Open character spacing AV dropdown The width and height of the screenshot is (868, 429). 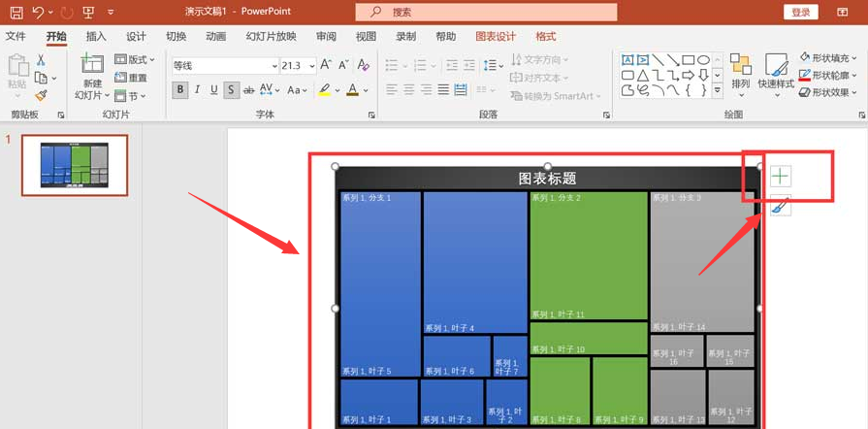270,90
